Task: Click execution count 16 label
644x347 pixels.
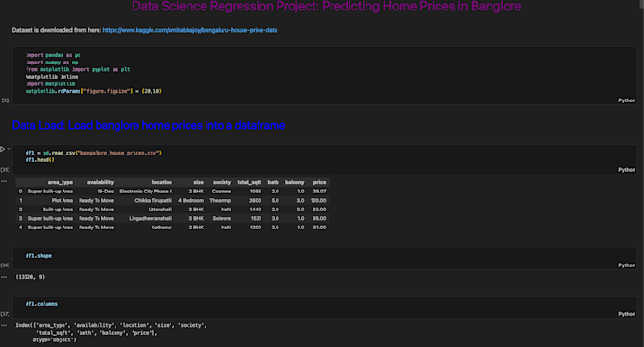Action: click(5, 265)
